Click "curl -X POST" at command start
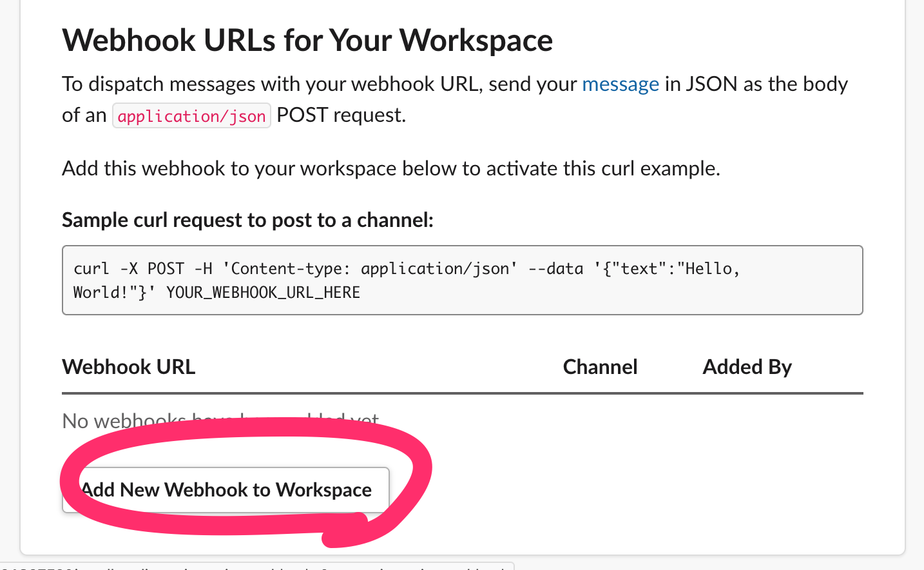924x570 pixels. 129,269
